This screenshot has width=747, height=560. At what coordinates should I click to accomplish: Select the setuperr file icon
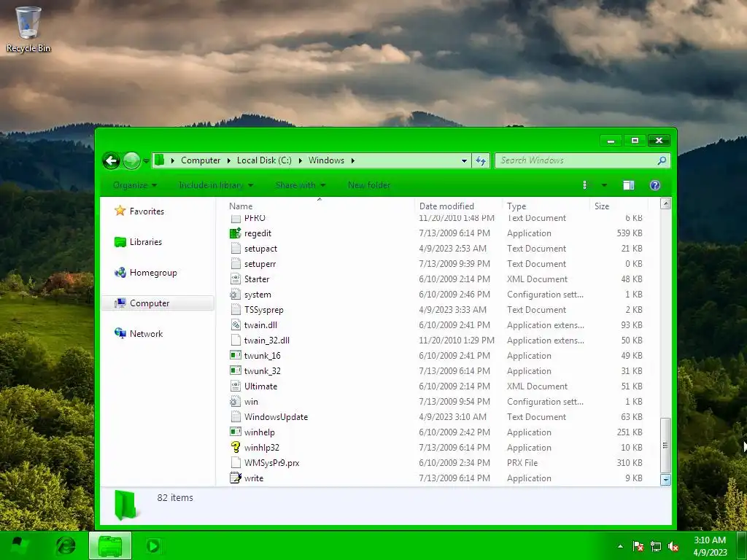(236, 264)
